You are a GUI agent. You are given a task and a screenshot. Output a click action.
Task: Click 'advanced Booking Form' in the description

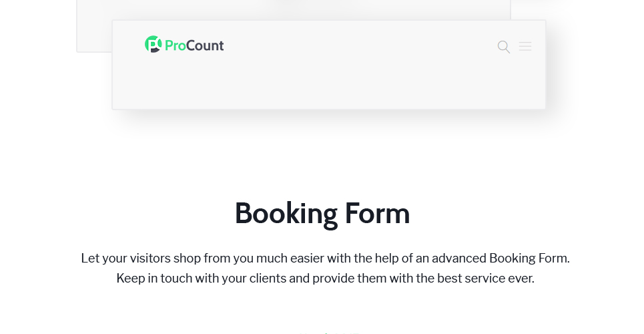pos(501,259)
